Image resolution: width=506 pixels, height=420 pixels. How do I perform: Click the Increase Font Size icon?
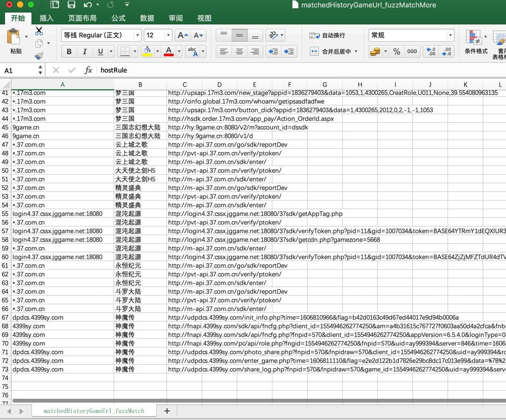click(183, 35)
